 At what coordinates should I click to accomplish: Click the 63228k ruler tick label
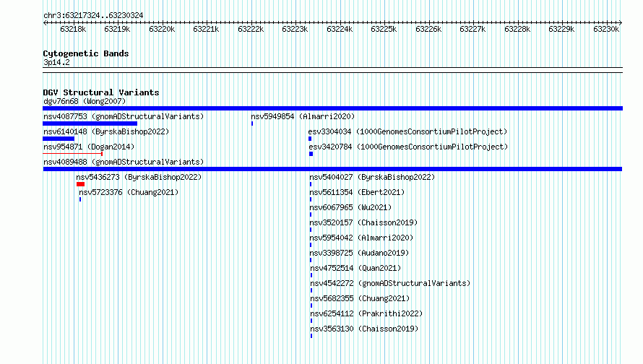(x=517, y=29)
